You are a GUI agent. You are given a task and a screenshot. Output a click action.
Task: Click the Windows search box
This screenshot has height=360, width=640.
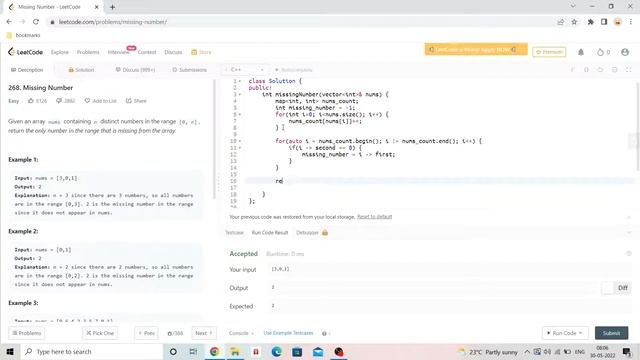91,351
